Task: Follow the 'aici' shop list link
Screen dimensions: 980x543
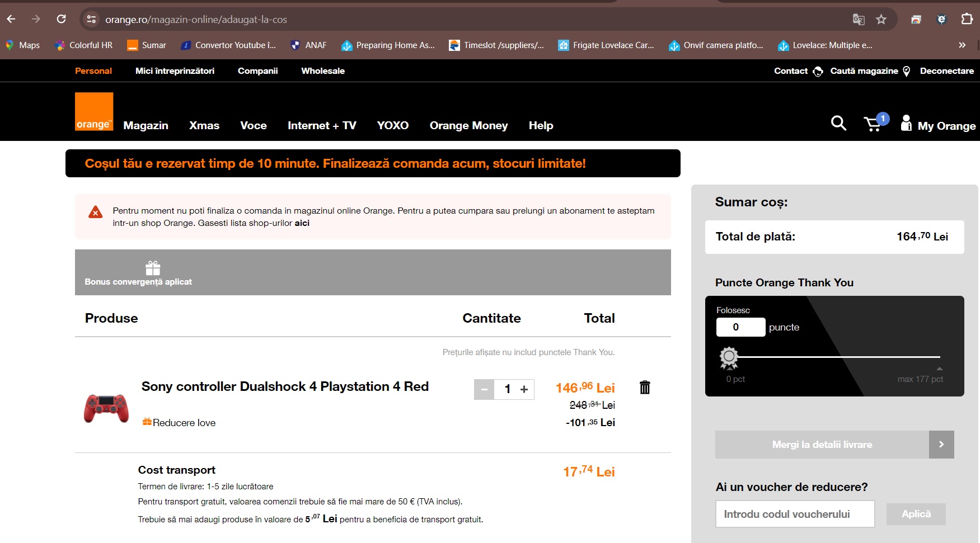Action: coord(302,223)
